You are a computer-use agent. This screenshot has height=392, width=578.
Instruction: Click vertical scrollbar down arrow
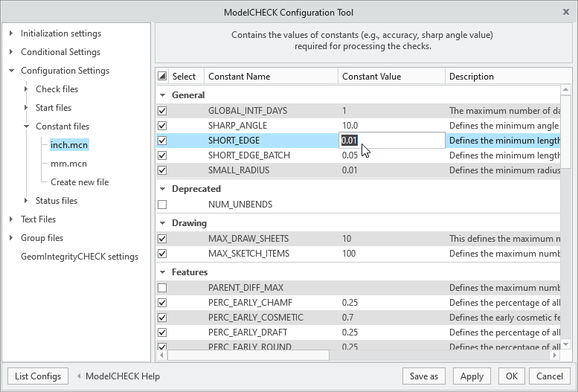click(565, 345)
